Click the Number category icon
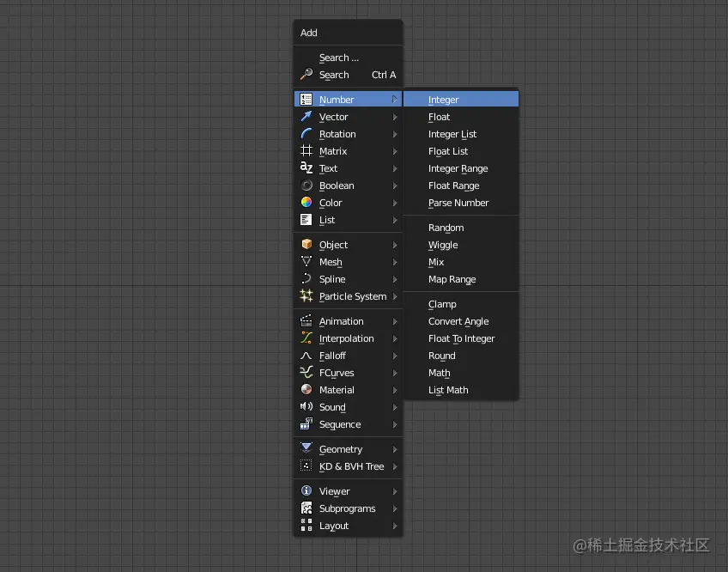This screenshot has width=728, height=572. click(x=306, y=99)
